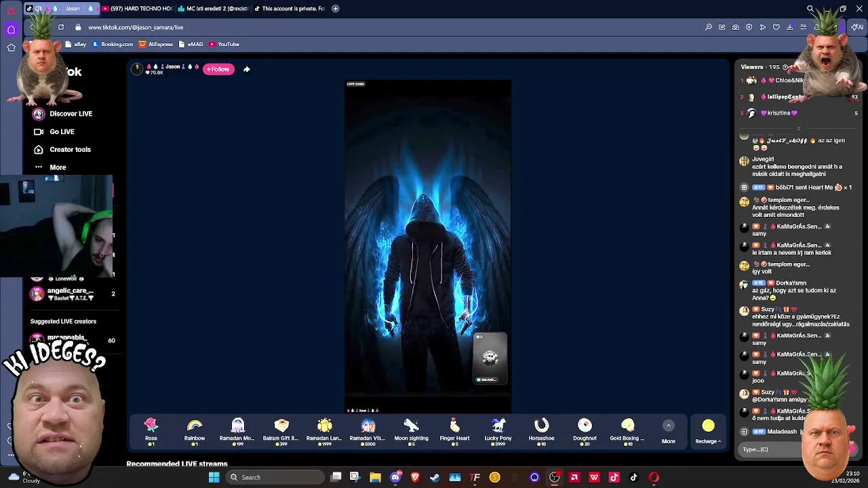The image size is (868, 488).
Task: Send a Rose gift
Action: (x=151, y=431)
